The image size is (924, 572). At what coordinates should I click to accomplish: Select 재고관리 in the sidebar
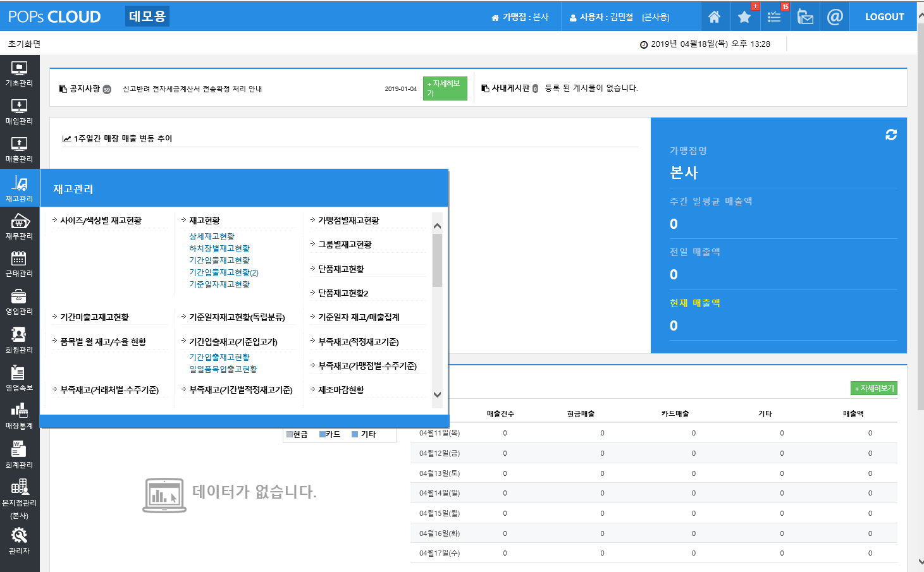(x=20, y=188)
